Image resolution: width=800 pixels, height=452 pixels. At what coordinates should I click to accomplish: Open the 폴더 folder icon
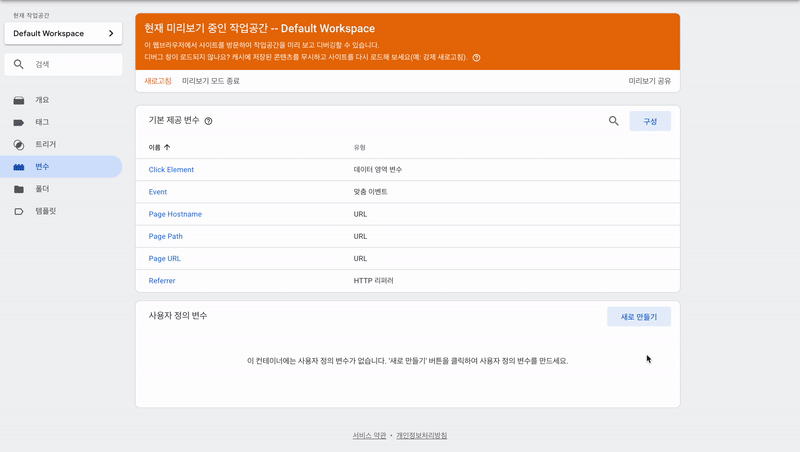pos(19,189)
